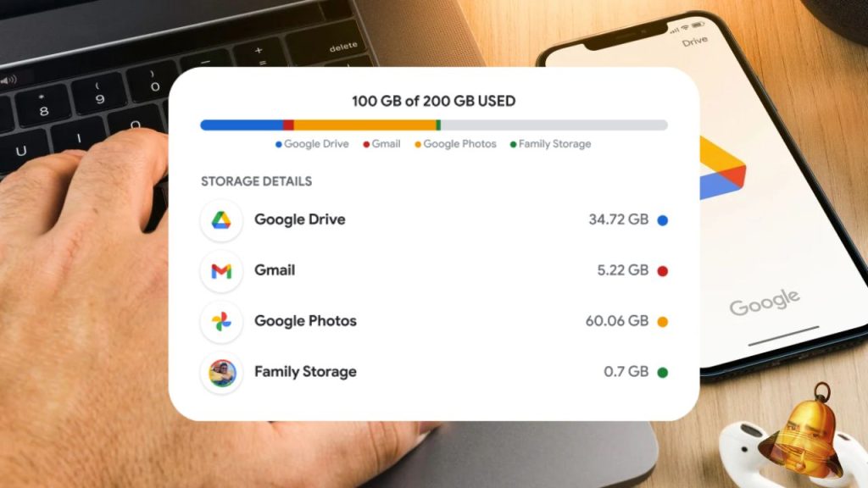Viewport: 868px width, 488px height.
Task: Open the Google Photos storage row
Action: point(434,321)
